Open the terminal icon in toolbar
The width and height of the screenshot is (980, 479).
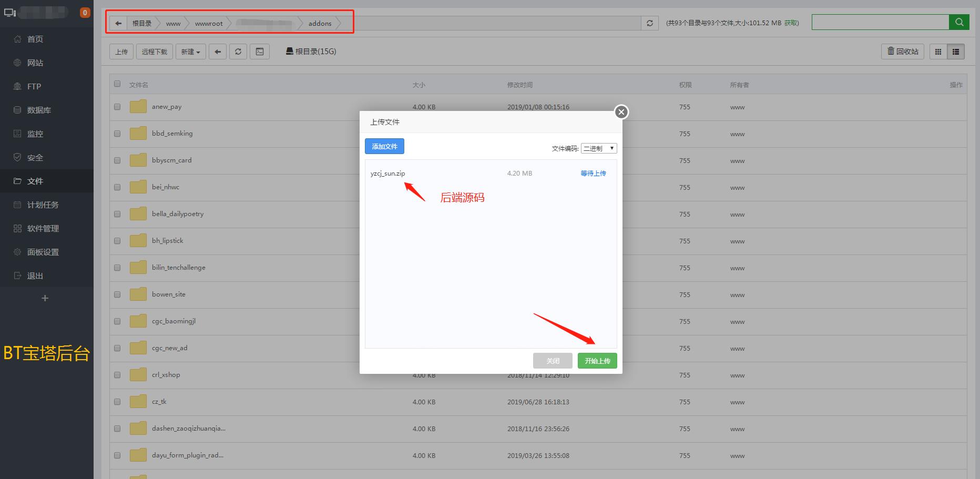coord(260,52)
